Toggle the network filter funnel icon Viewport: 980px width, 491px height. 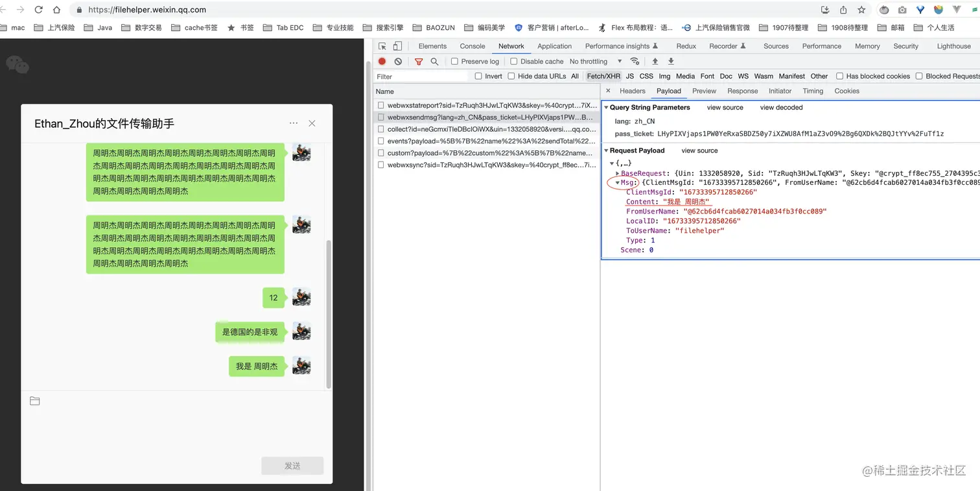(x=419, y=62)
